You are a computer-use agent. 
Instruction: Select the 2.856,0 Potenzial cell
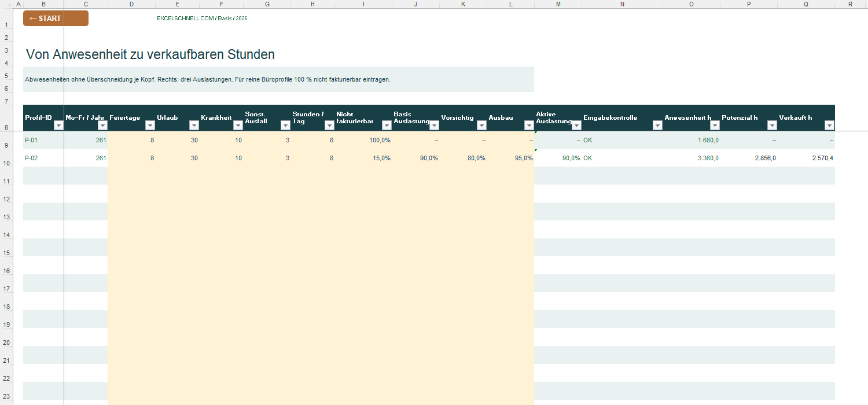(749, 158)
